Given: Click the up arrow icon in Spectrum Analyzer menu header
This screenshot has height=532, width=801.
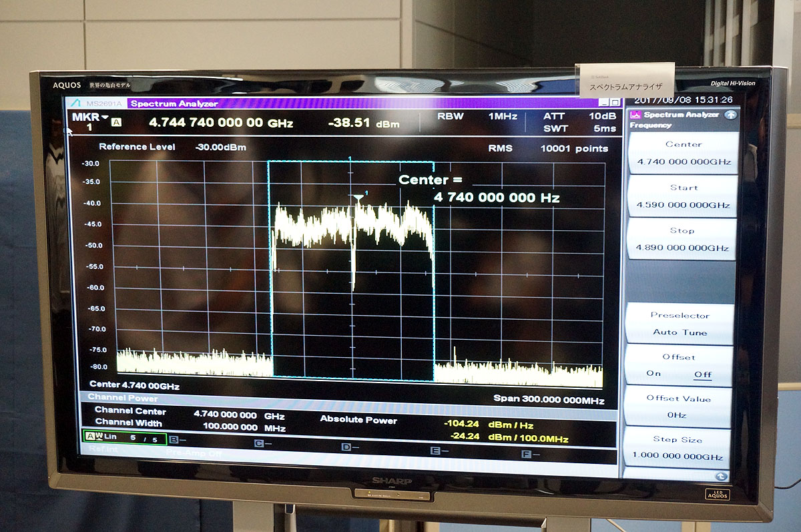Looking at the screenshot, I should coord(731,115).
